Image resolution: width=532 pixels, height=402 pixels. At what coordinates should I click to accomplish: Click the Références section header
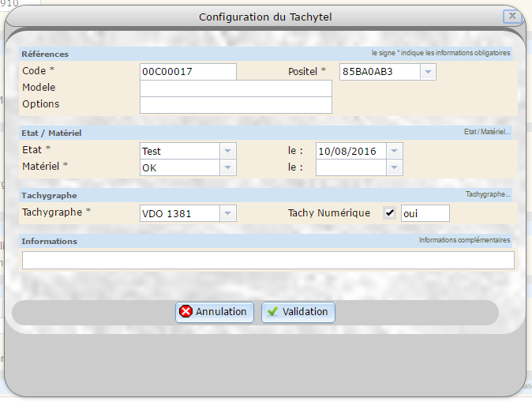point(46,54)
